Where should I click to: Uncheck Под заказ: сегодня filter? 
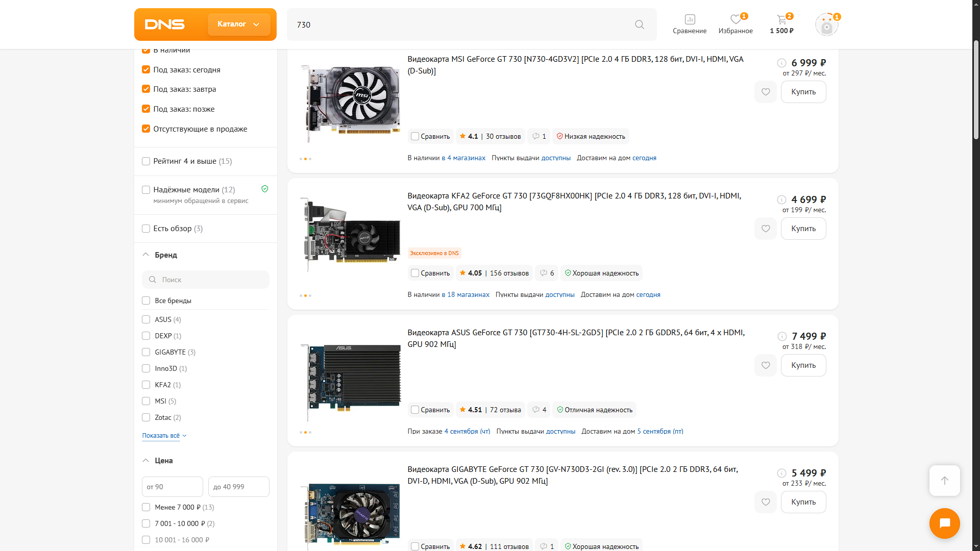point(146,69)
